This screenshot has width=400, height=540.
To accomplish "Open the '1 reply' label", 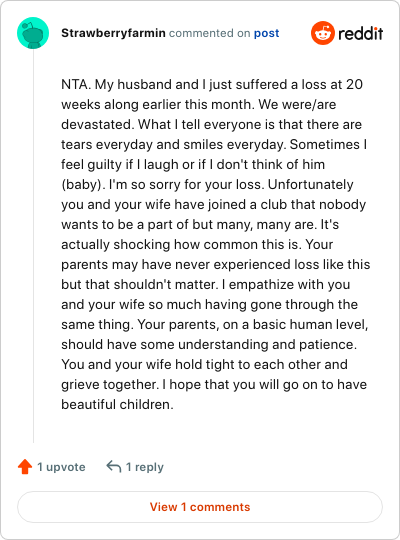I will click(x=145, y=467).
